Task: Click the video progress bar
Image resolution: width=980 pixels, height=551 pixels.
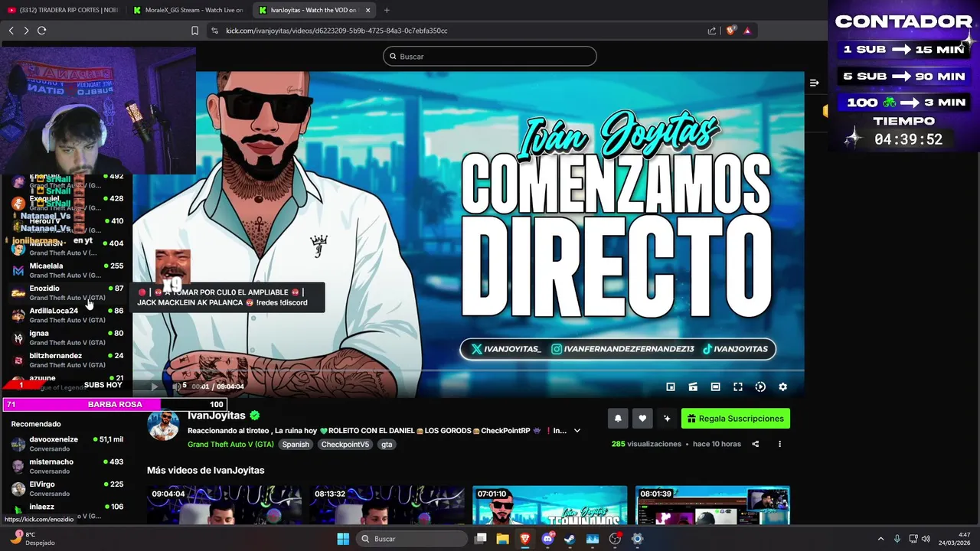Action: (468, 371)
